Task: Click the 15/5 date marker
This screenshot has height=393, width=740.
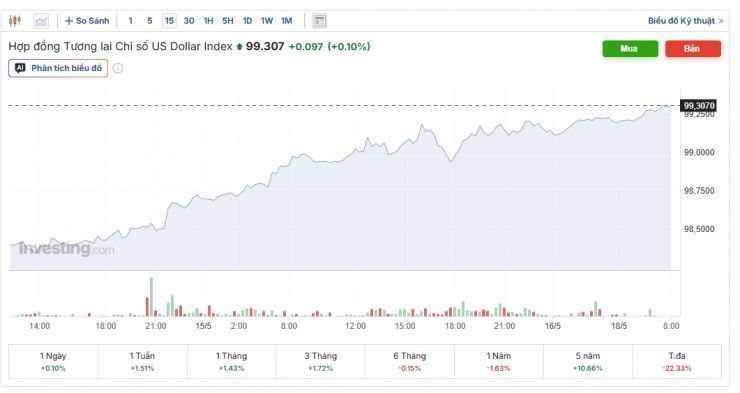Action: click(x=203, y=326)
